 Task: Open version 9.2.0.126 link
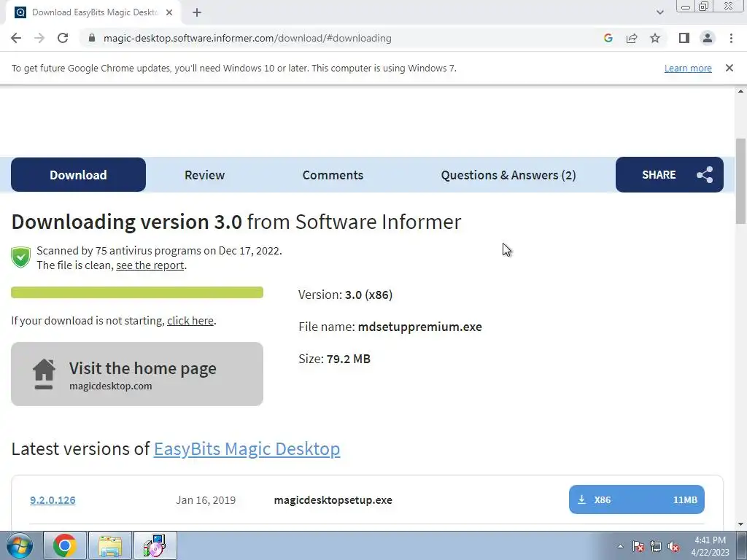(53, 500)
